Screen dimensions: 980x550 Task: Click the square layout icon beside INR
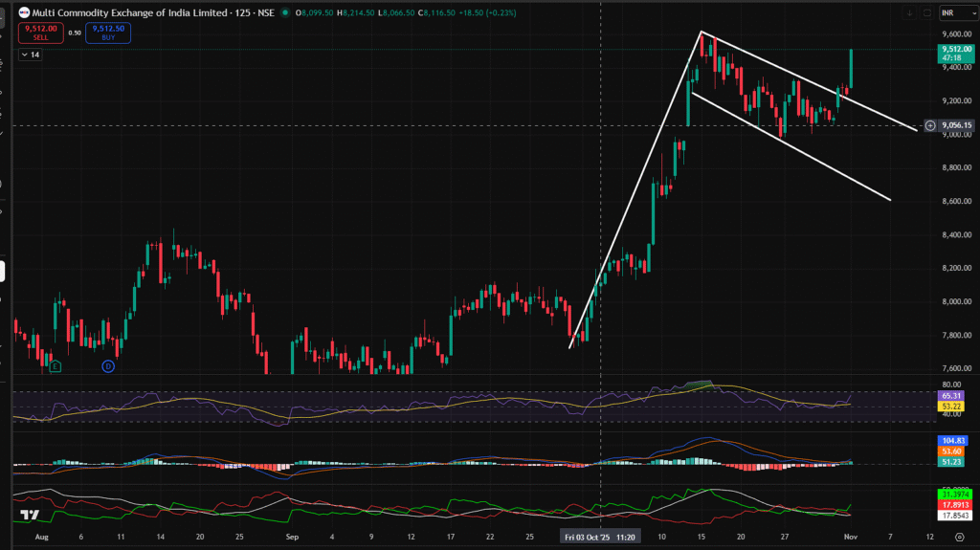[926, 12]
